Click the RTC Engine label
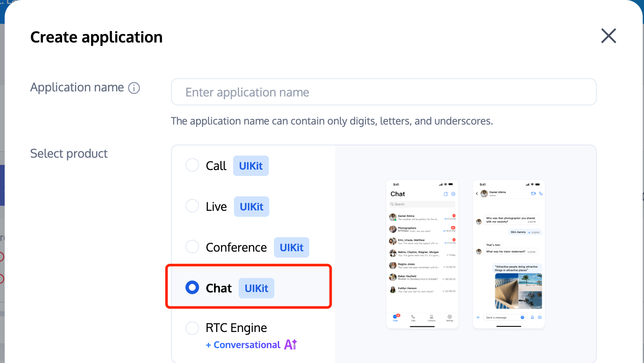 (x=236, y=328)
